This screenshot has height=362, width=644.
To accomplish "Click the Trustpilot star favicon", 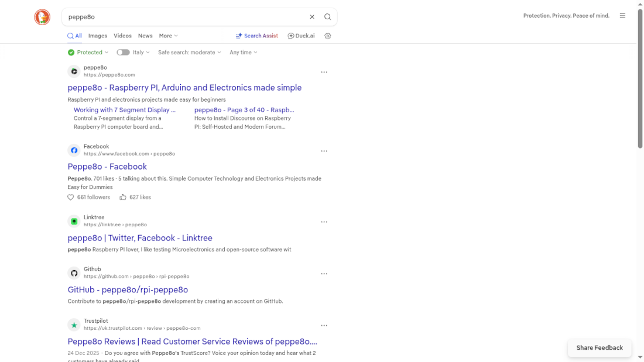I will (74, 325).
